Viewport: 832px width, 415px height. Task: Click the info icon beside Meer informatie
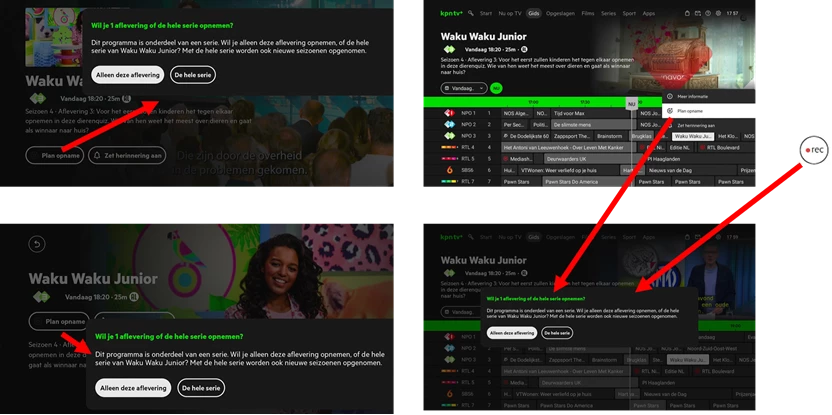tap(670, 97)
